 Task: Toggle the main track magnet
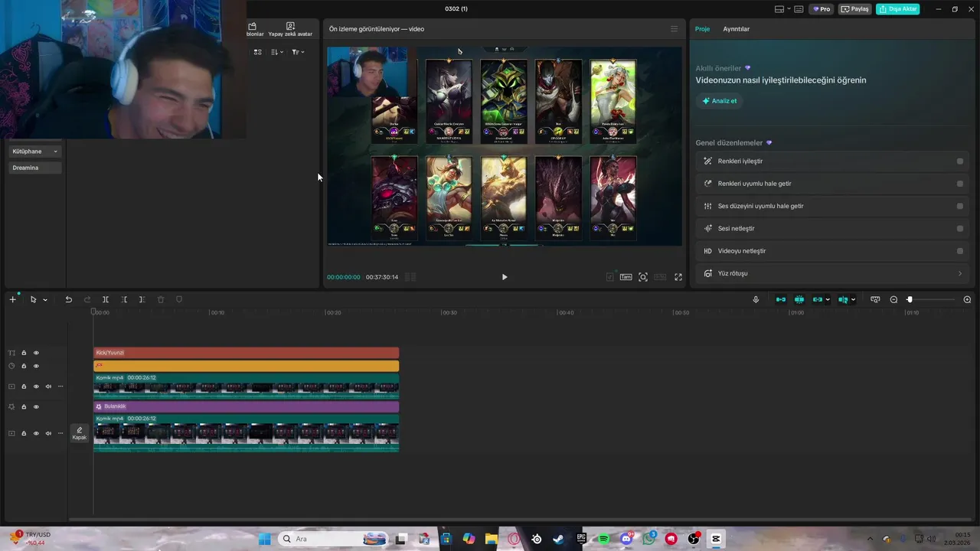(781, 299)
